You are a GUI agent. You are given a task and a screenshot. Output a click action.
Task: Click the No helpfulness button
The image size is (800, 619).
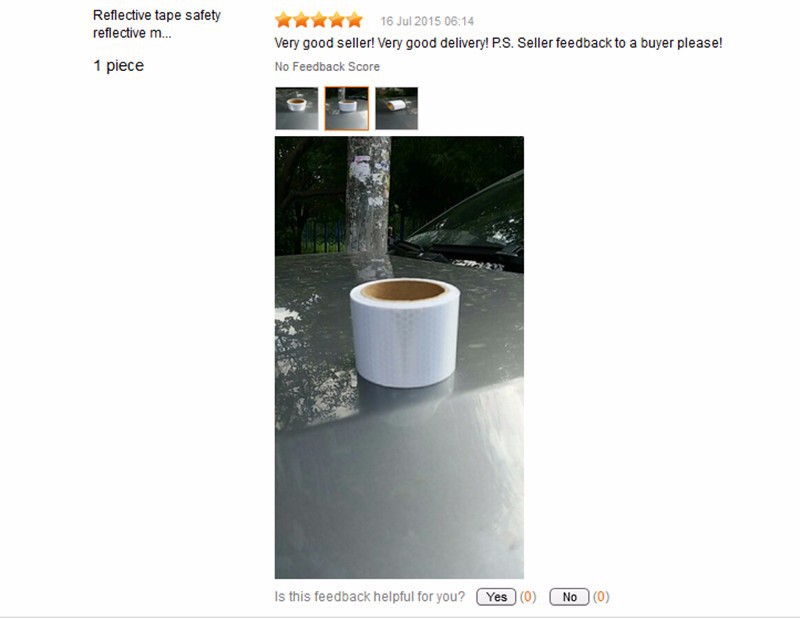(x=569, y=597)
